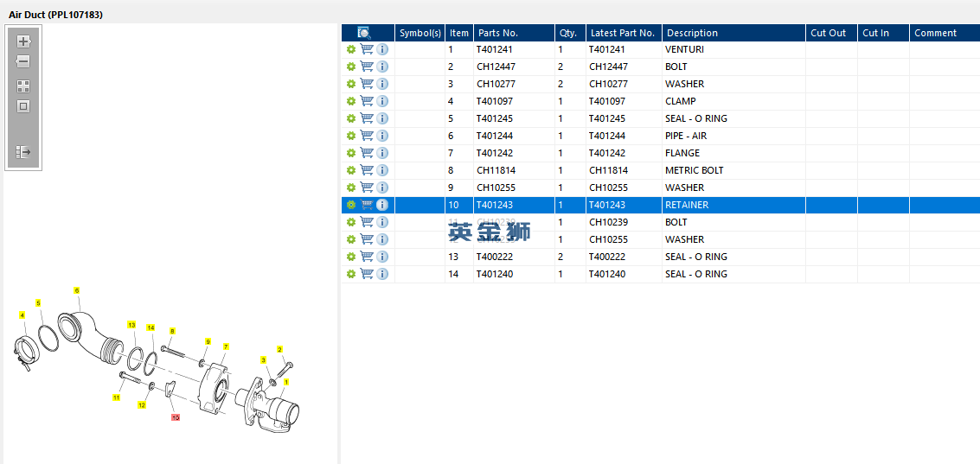Viewport: 980px width, 464px height.
Task: Click gear icon in item 9 WASHER row
Action: [350, 188]
